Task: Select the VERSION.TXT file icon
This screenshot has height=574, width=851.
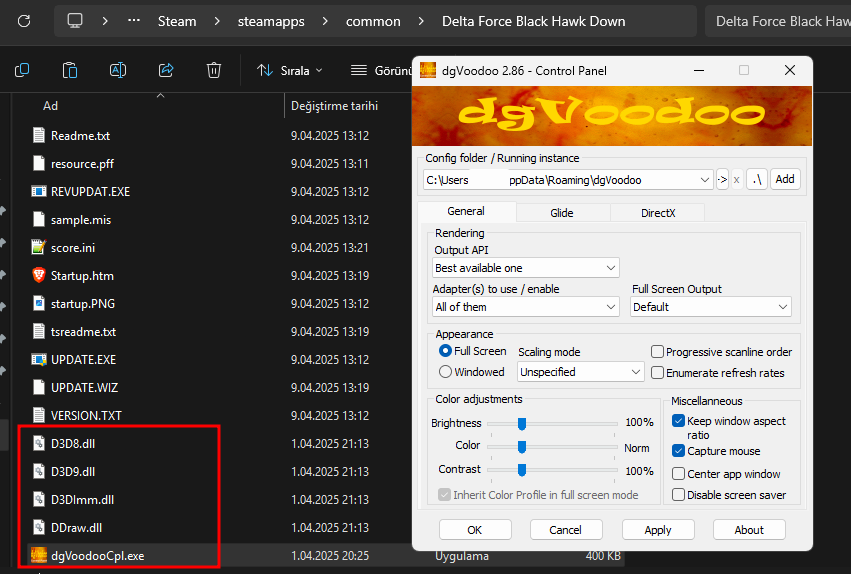Action: [39, 416]
